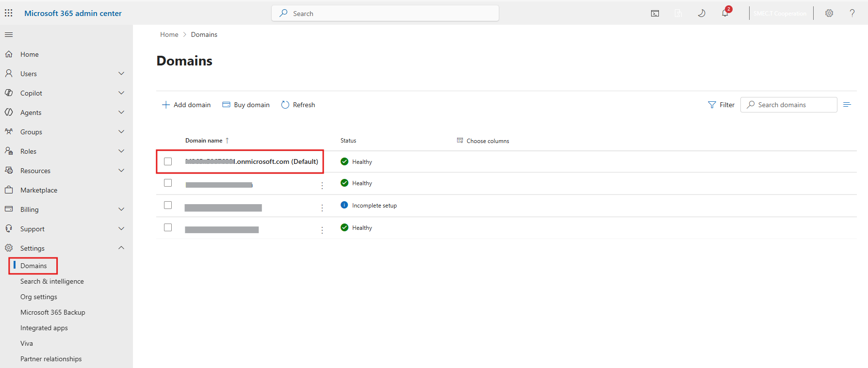Expand the Agents section
This screenshot has height=368, width=868.
121,112
